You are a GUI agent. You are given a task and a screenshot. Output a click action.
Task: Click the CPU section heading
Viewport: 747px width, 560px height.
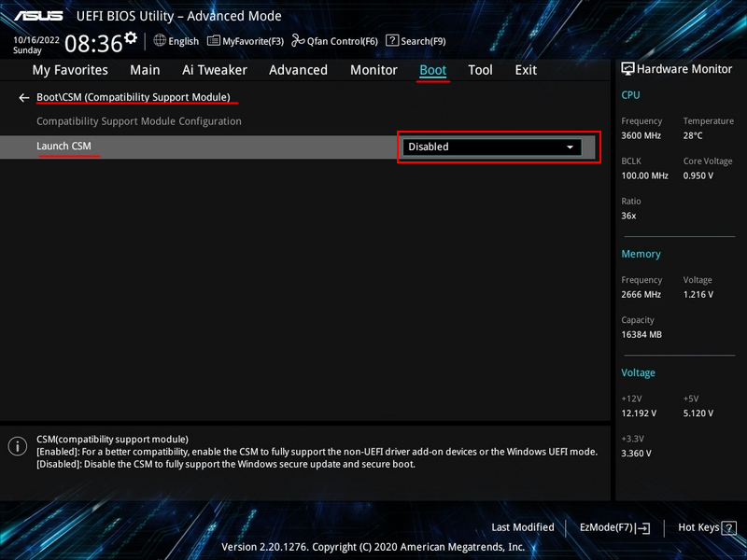point(630,95)
